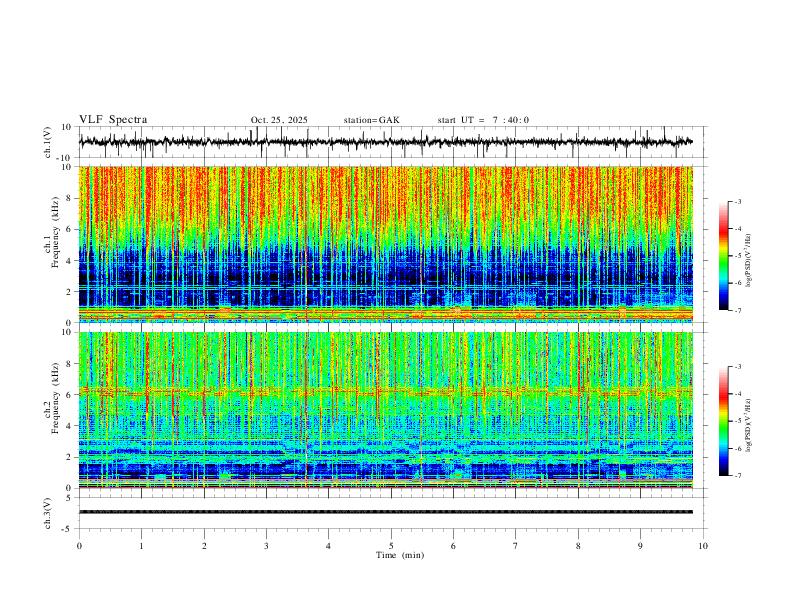Click the ch.1 spectrogram panel

coord(385,244)
